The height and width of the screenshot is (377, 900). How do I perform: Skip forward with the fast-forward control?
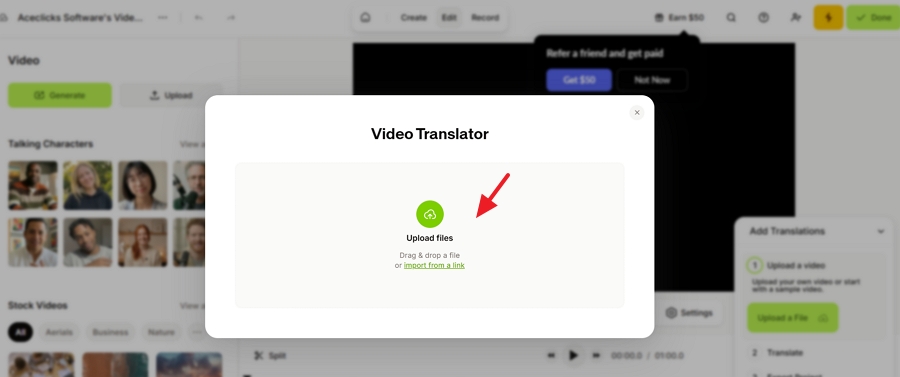point(596,356)
